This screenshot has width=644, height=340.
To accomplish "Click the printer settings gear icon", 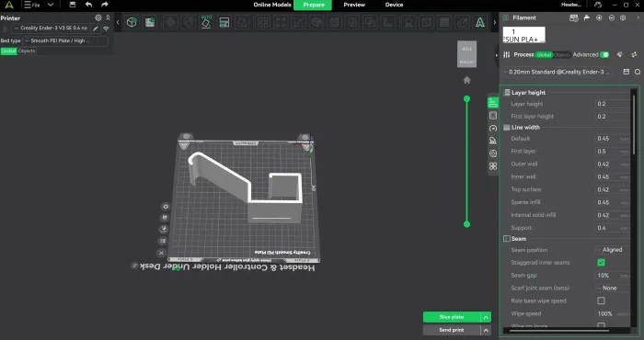I will point(98,17).
